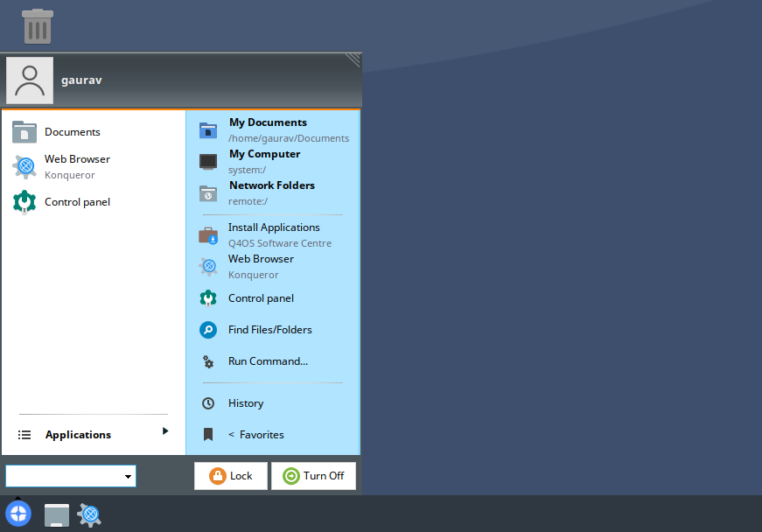Click Web Browser label in right pane
The width and height of the screenshot is (762, 532).
[261, 259]
